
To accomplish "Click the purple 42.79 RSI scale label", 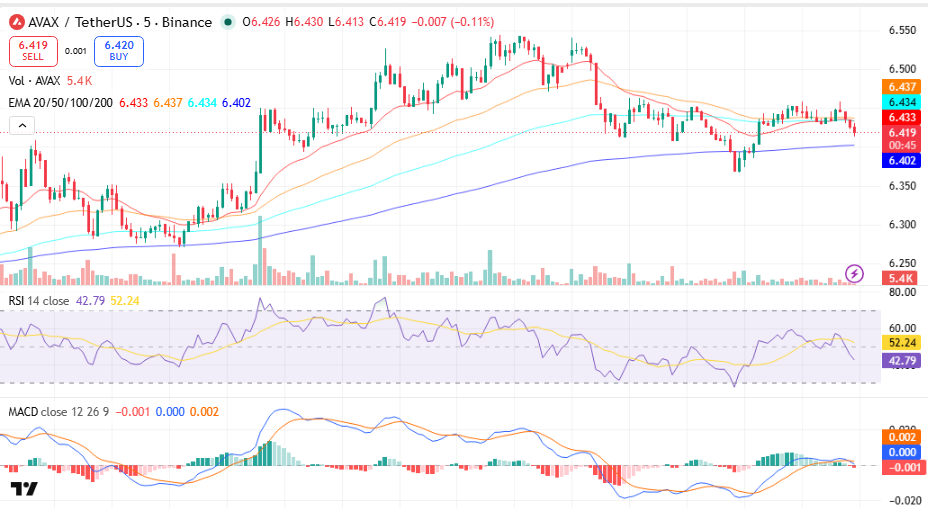I will (901, 360).
